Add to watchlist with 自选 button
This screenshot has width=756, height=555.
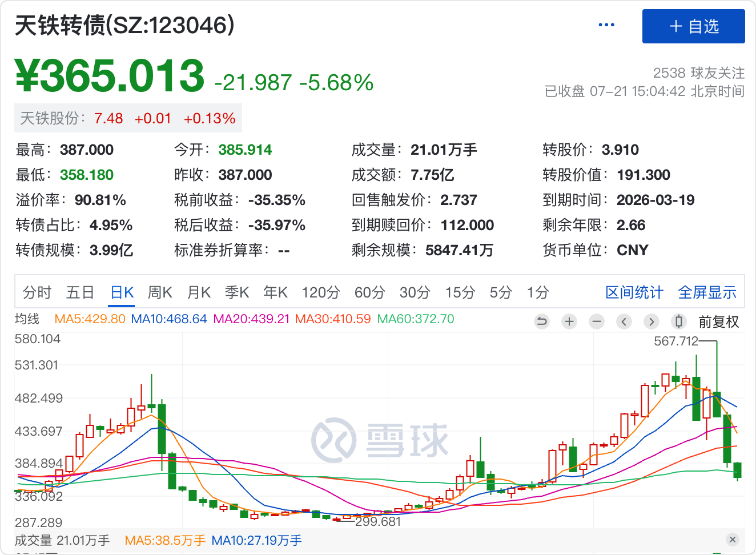[693, 26]
